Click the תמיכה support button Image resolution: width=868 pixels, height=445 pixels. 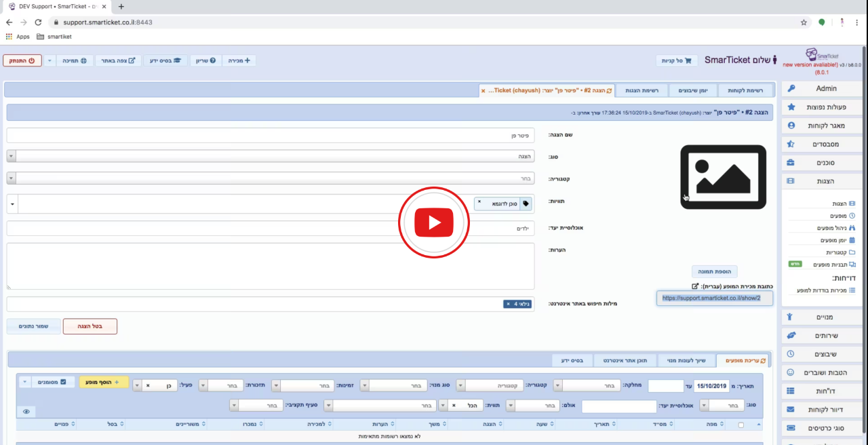pos(75,60)
